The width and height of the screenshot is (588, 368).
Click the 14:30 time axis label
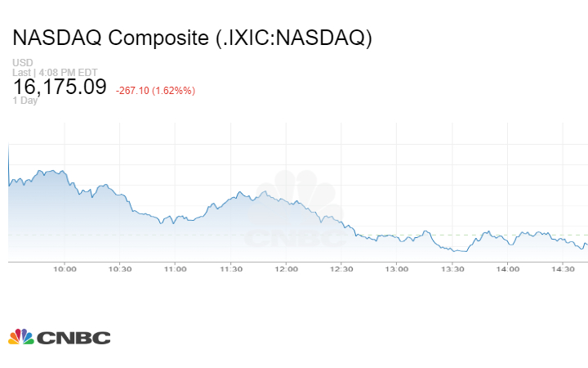tap(563, 269)
